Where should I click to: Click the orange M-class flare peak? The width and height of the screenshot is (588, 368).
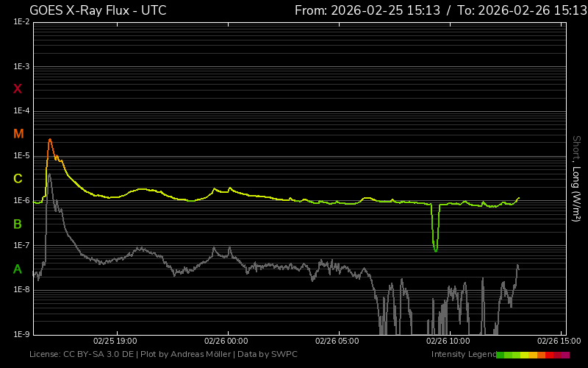(50, 140)
